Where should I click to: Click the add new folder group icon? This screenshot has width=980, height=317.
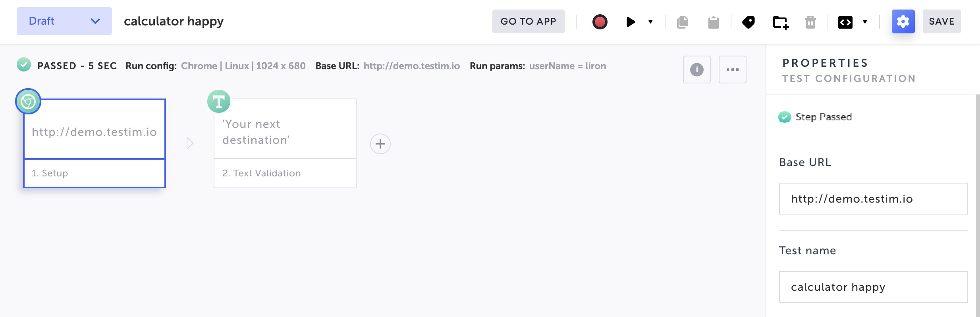[x=781, y=22]
